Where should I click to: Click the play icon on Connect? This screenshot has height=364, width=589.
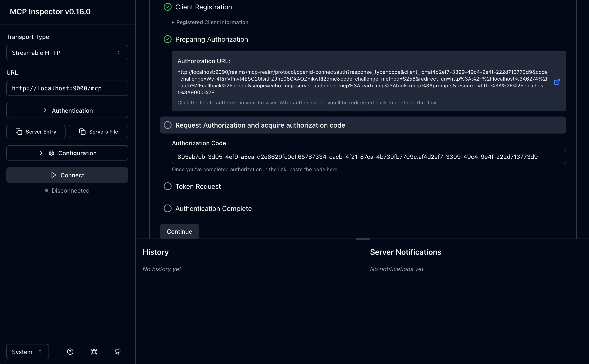coord(54,175)
